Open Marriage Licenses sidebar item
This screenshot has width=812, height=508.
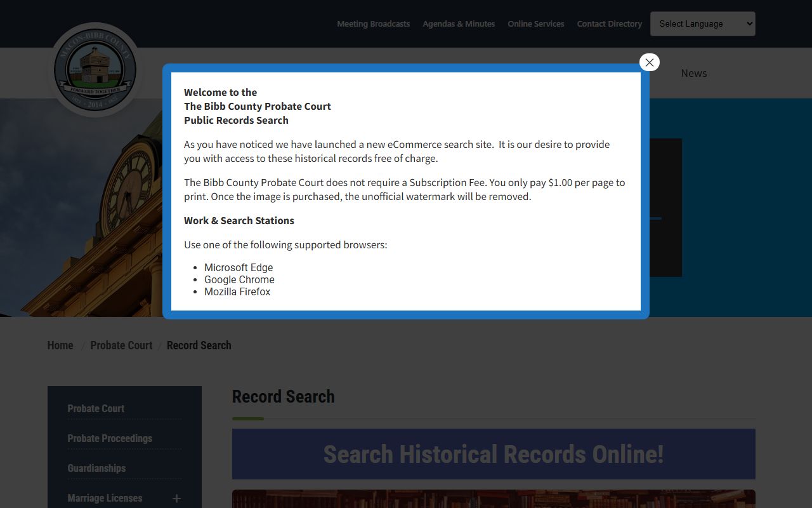105,498
